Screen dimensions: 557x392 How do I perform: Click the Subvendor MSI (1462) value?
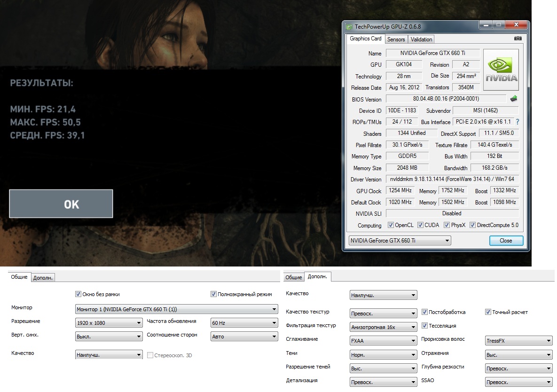(486, 110)
